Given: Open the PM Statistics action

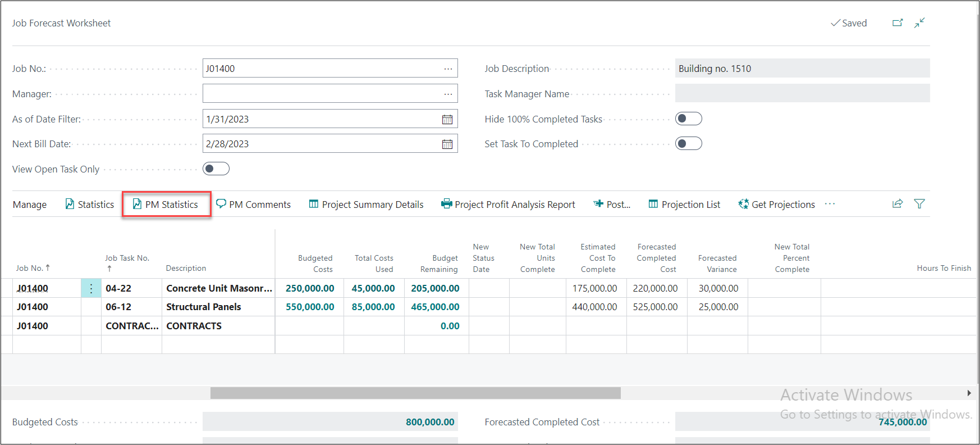Looking at the screenshot, I should 166,205.
